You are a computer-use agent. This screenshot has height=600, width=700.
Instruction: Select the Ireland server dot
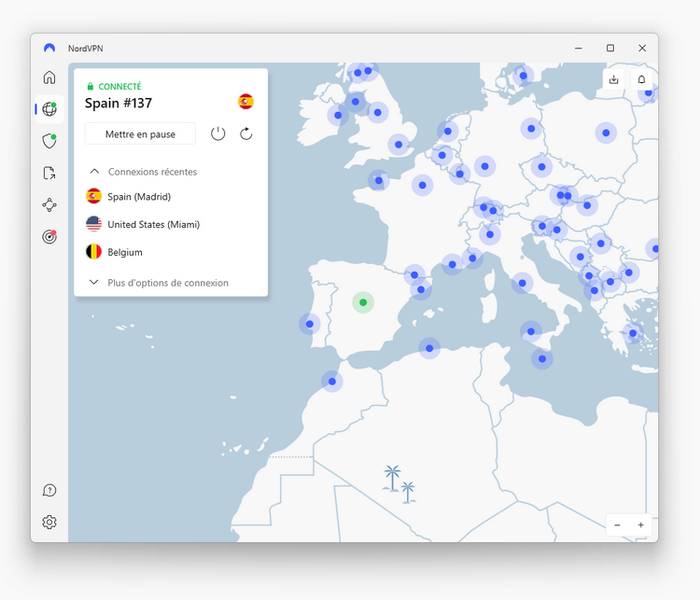[338, 115]
